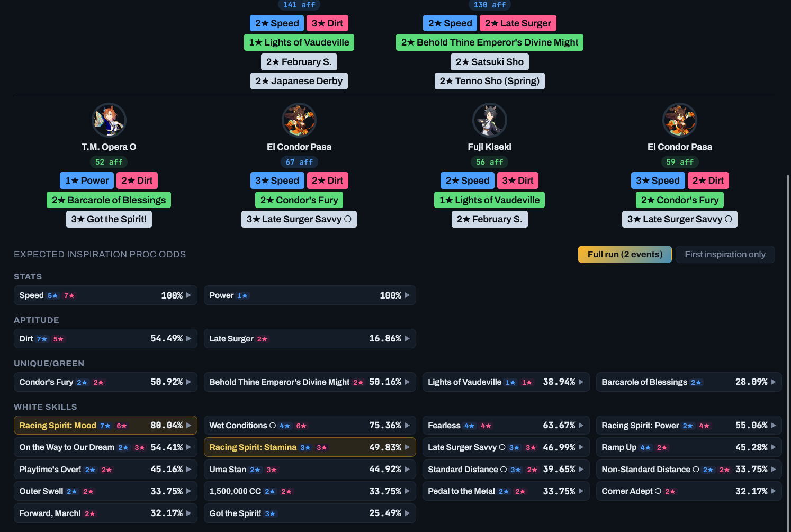Image resolution: width=791 pixels, height=532 pixels.
Task: Click T.M. Opera O character portrait
Action: (x=109, y=120)
